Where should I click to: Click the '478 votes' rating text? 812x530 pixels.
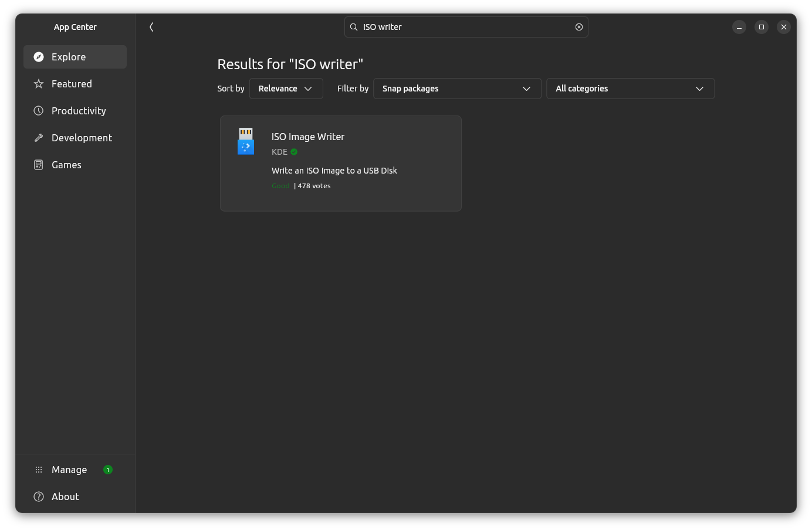(314, 186)
